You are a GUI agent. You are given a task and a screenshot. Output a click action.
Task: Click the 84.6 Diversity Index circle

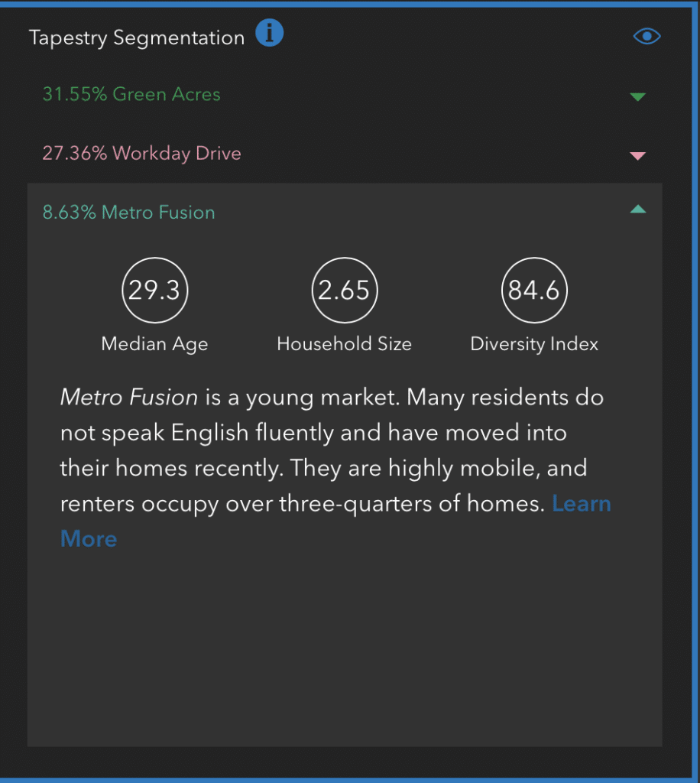point(534,290)
